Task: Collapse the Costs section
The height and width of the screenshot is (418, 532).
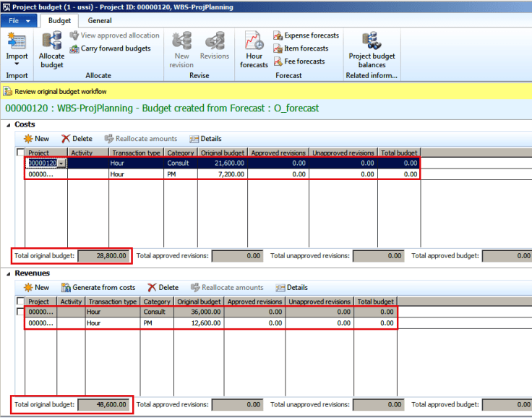Action: (x=9, y=124)
